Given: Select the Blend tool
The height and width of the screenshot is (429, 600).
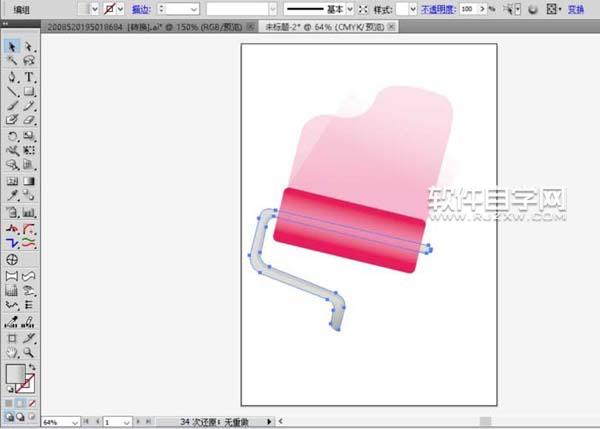Looking at the screenshot, I should click(x=28, y=196).
